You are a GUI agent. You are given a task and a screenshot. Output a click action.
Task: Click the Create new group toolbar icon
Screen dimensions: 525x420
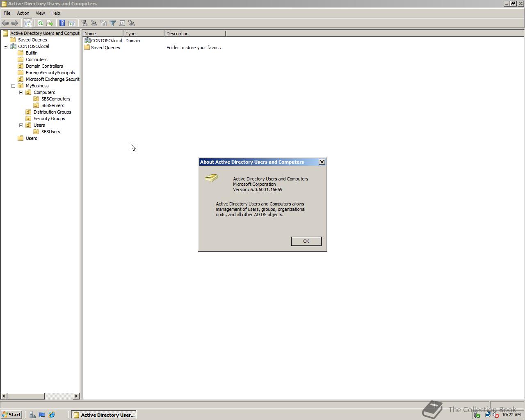point(94,23)
